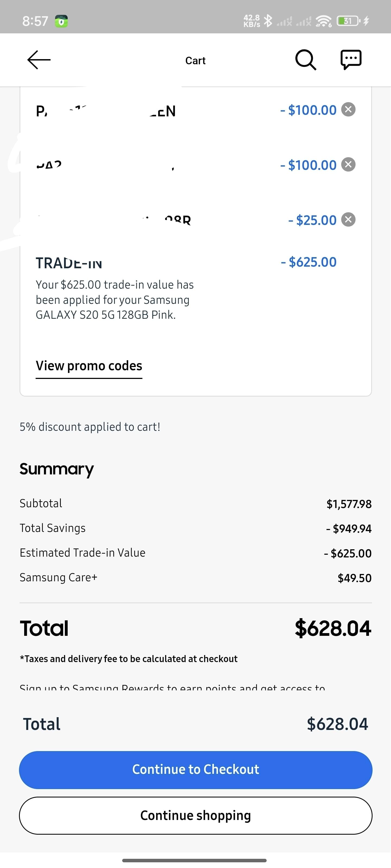Image resolution: width=391 pixels, height=868 pixels.
Task: Tap the Cart title in header
Action: (195, 61)
